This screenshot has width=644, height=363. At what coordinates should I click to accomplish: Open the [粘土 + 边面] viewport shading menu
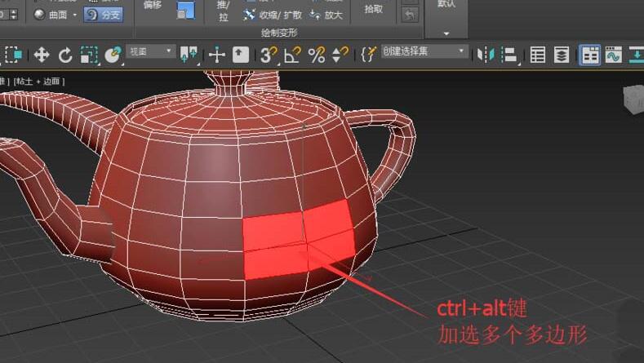tap(39, 82)
